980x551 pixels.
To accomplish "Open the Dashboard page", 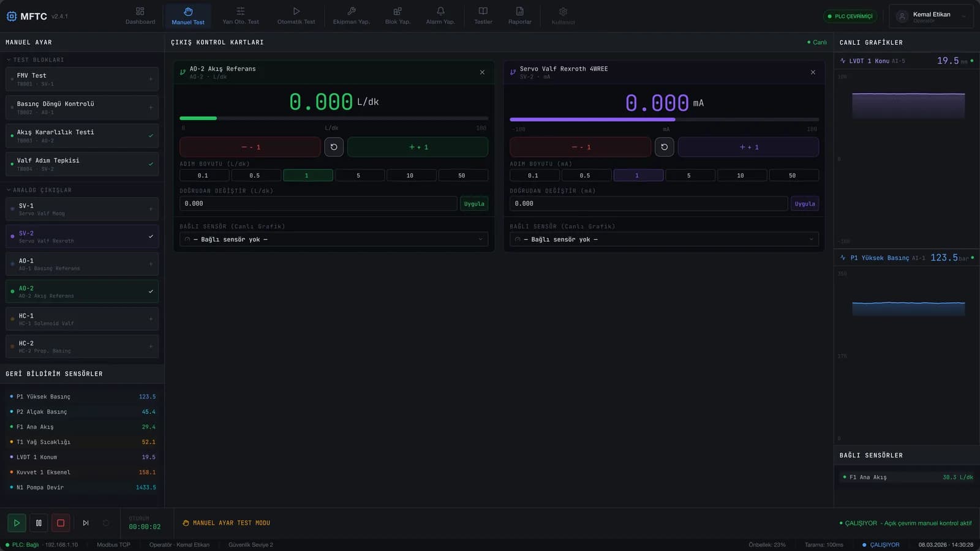I will click(x=140, y=16).
